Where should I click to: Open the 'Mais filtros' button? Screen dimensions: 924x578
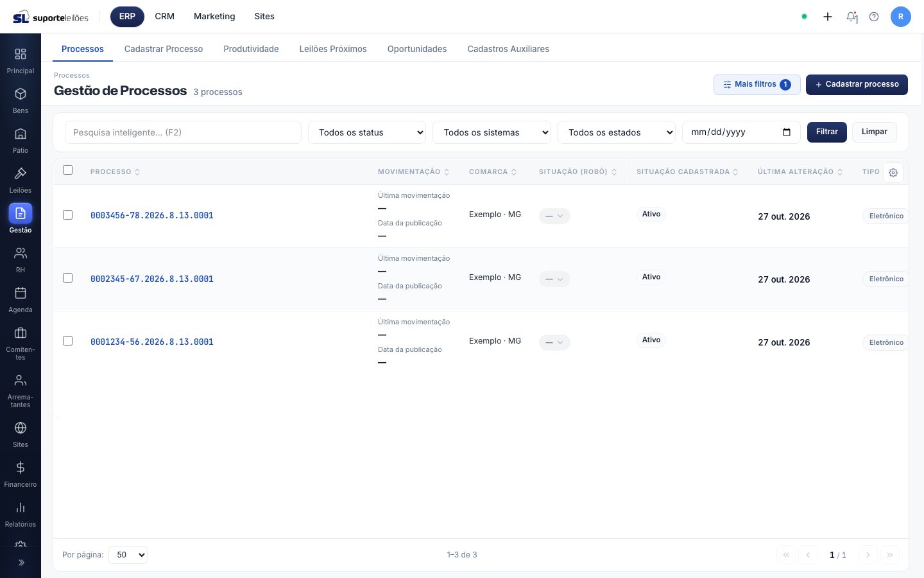click(757, 85)
